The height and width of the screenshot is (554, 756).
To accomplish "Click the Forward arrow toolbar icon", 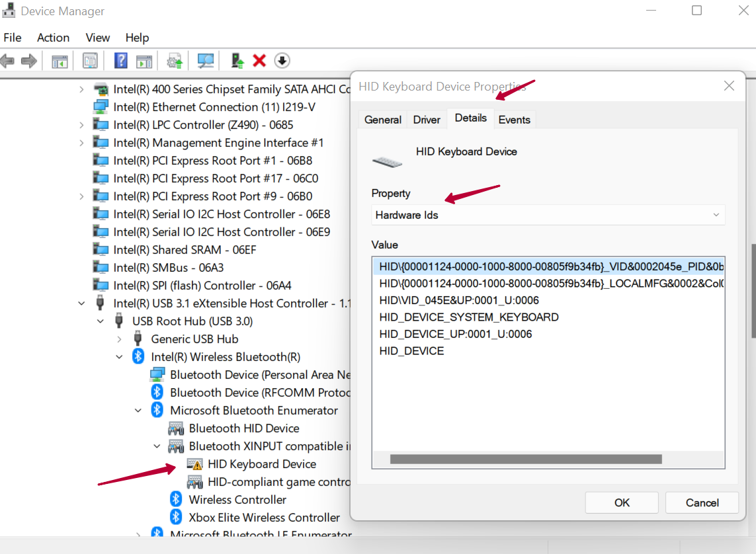I will [29, 61].
